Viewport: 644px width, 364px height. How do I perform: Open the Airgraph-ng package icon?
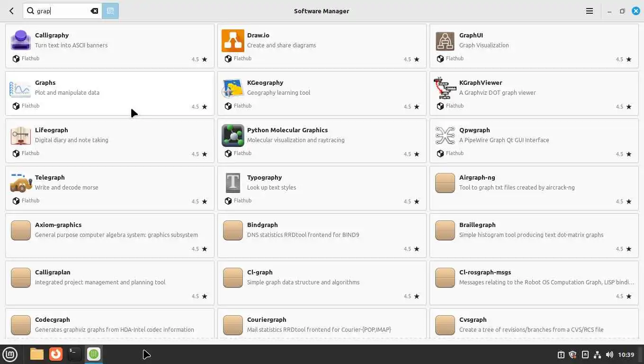click(x=445, y=183)
